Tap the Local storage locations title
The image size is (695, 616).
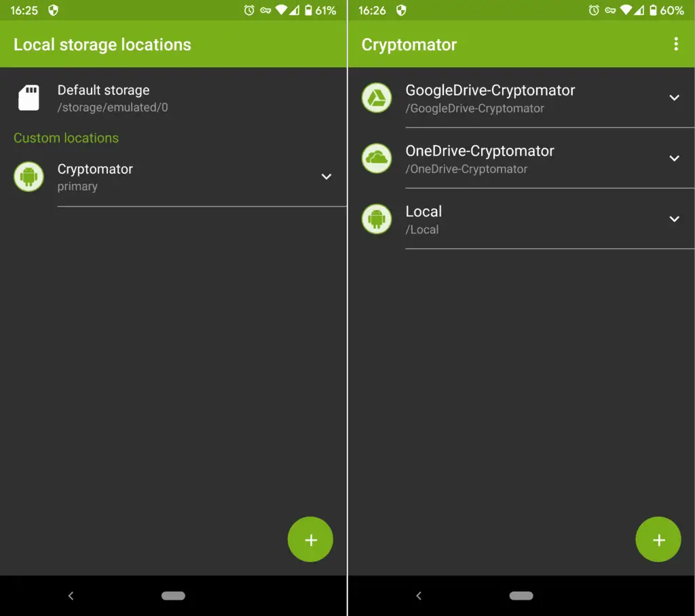pyautogui.click(x=102, y=45)
